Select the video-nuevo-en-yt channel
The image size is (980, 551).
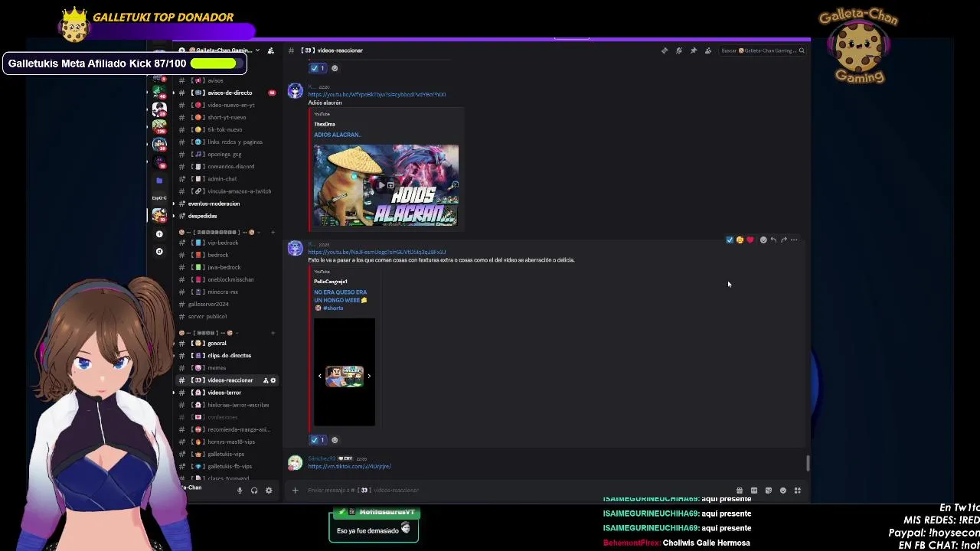tap(226, 105)
